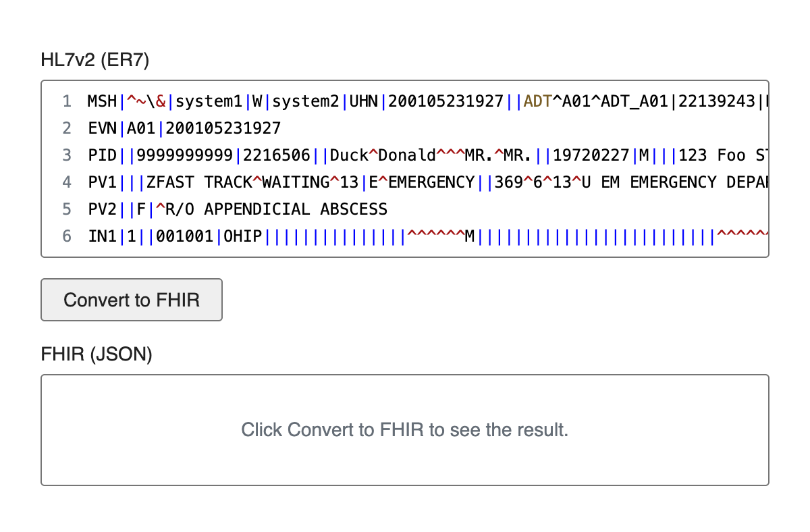Click line number 4 in editor gutter

point(67,182)
